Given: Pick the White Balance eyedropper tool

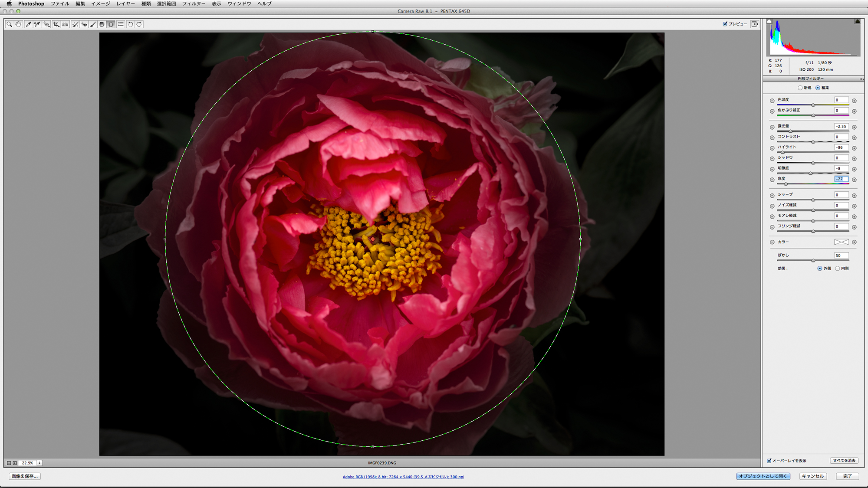Looking at the screenshot, I should 29,24.
